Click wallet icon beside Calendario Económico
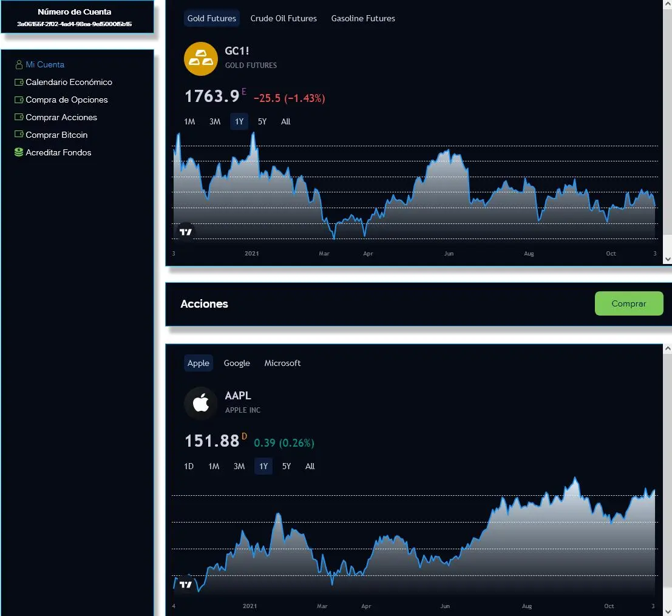This screenshot has height=616, width=672. point(19,82)
